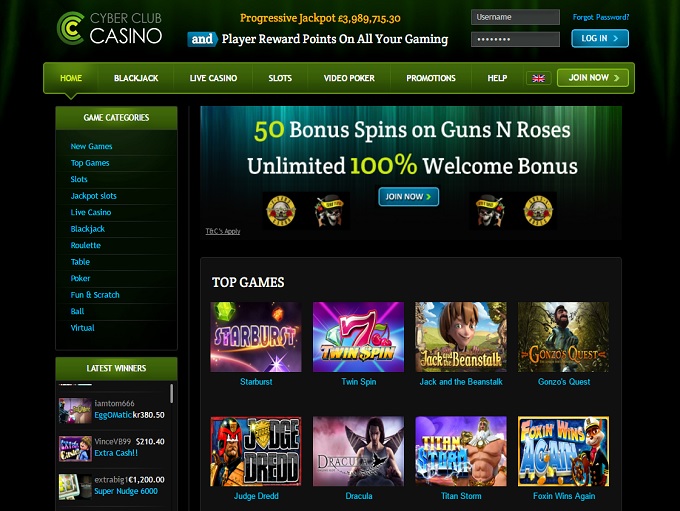
Task: Switch to the Live Casino tab
Action: pyautogui.click(x=213, y=78)
